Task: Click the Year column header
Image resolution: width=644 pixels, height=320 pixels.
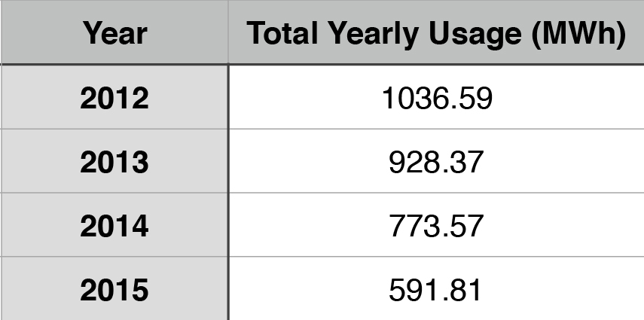Action: point(114,33)
